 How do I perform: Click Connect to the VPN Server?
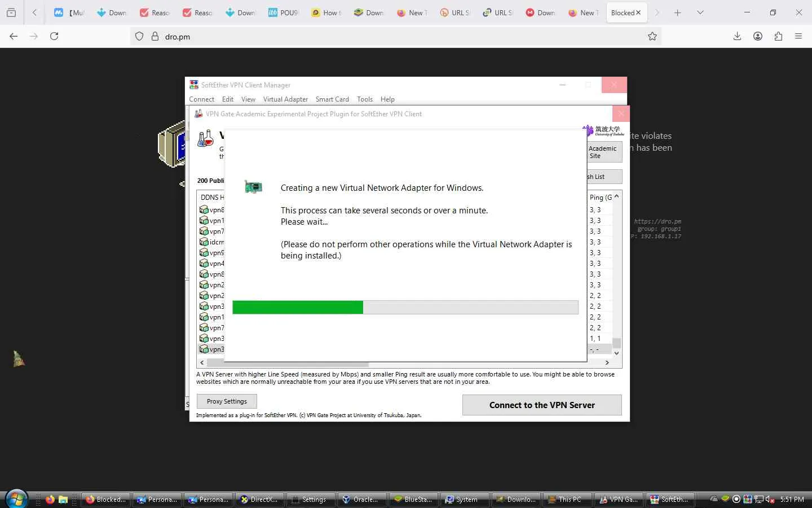click(542, 405)
